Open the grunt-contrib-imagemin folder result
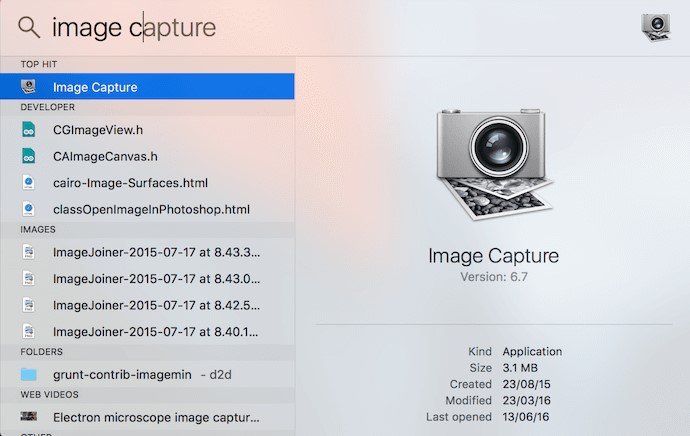The image size is (690, 436). pyautogui.click(x=147, y=374)
